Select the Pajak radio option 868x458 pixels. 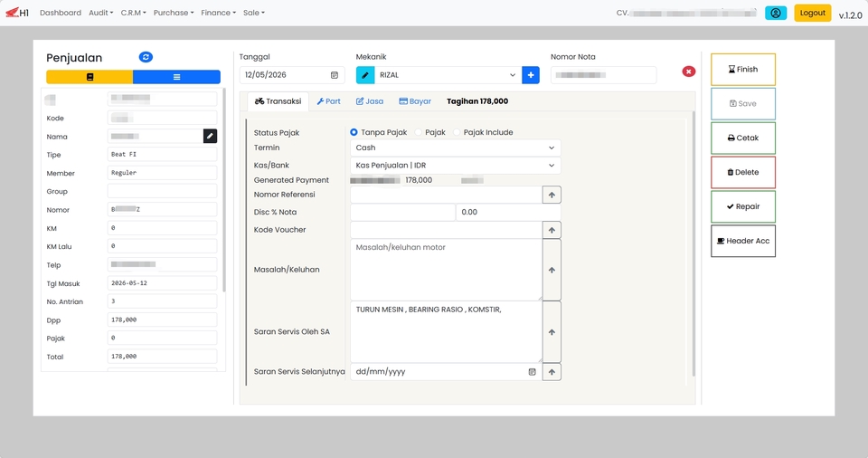[419, 132]
